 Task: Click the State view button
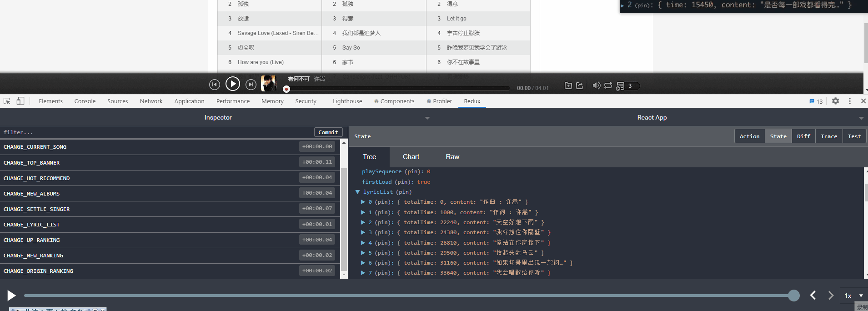click(778, 136)
